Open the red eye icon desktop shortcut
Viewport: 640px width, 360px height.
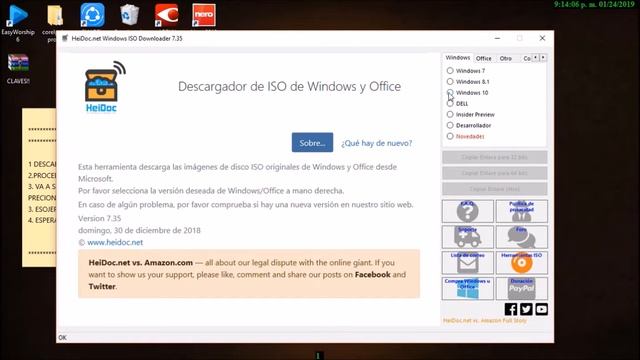click(x=167, y=15)
